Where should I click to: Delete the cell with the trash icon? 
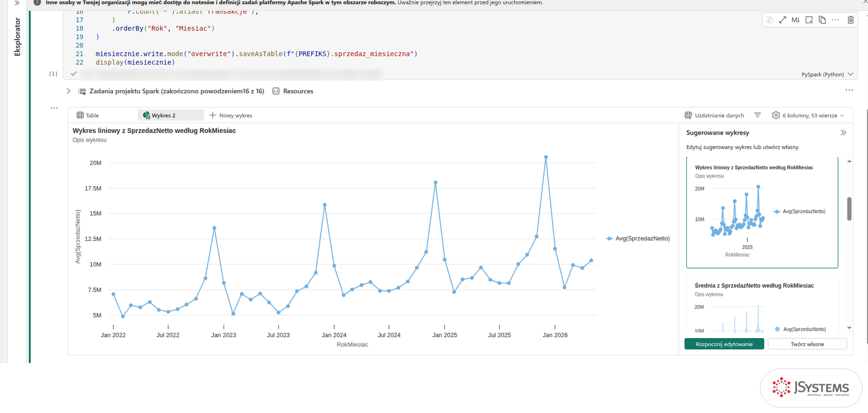click(851, 20)
